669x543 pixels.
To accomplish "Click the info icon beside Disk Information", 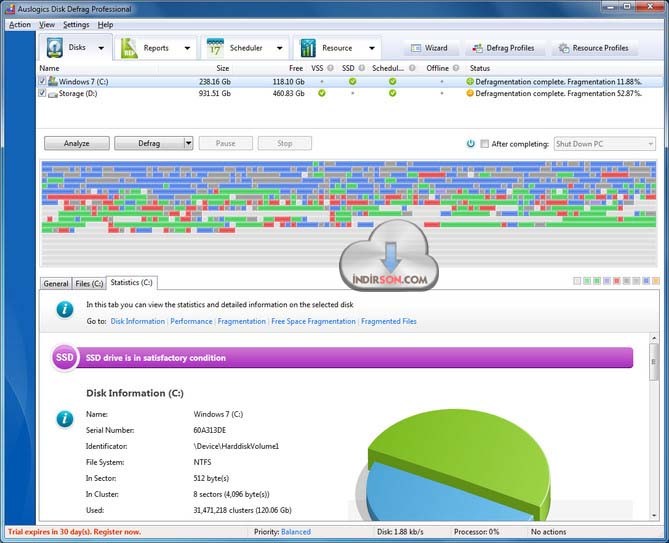I will click(x=65, y=418).
